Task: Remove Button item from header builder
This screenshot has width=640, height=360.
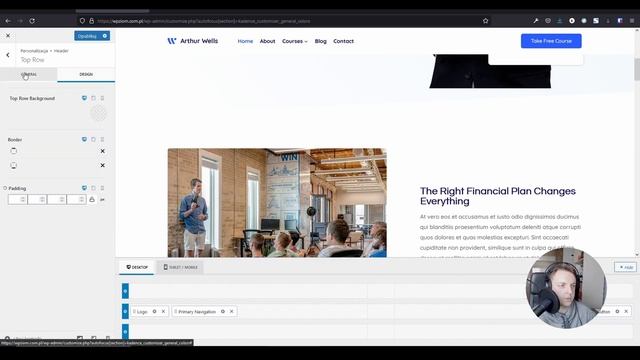Action: (x=626, y=311)
